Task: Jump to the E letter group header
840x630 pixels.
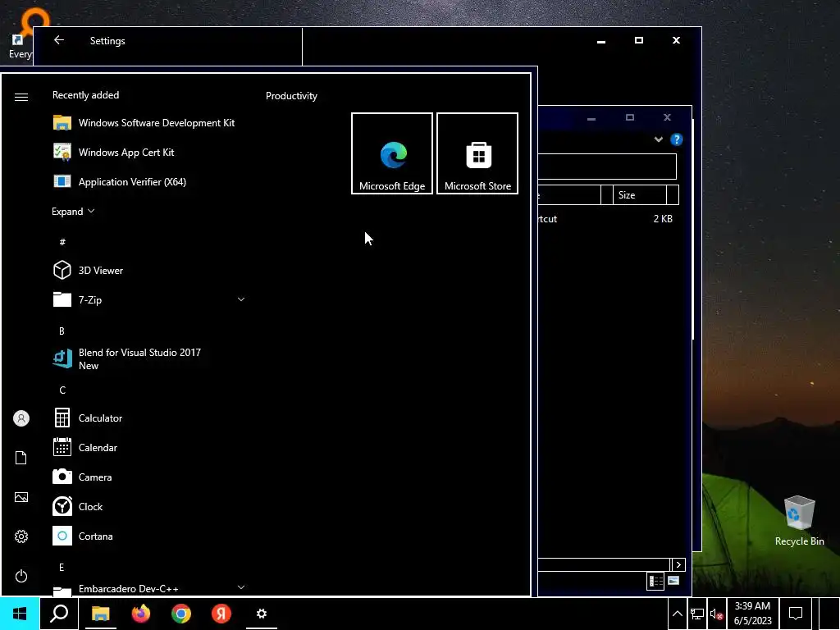Action: click(x=62, y=567)
